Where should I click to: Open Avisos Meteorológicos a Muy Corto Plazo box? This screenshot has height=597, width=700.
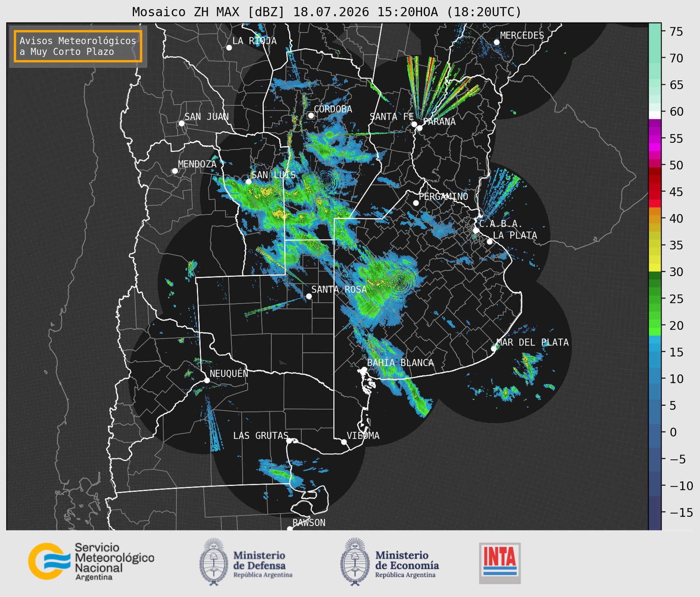pyautogui.click(x=78, y=46)
